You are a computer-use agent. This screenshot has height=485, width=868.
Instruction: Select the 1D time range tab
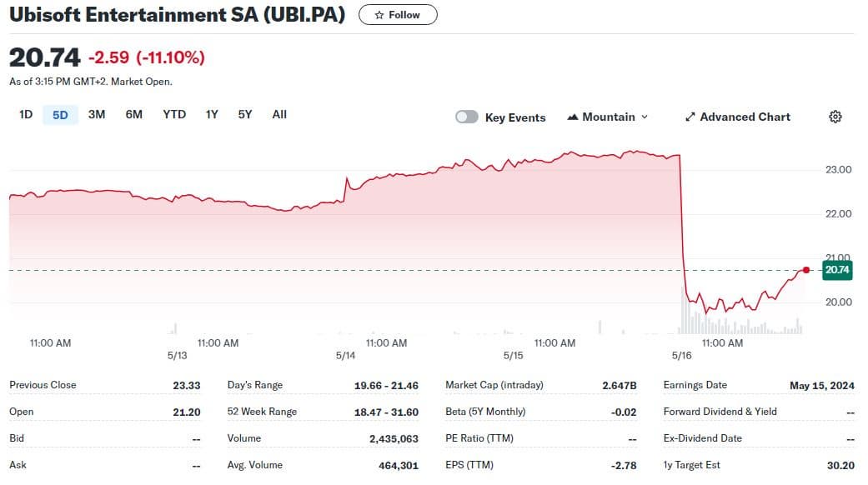[26, 114]
